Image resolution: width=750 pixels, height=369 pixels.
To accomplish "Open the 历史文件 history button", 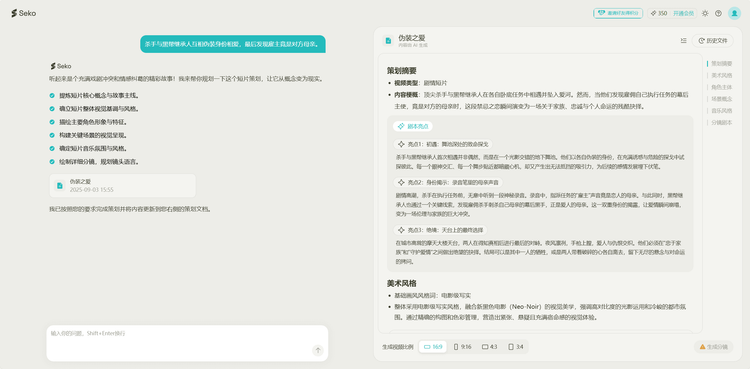I will click(x=713, y=41).
